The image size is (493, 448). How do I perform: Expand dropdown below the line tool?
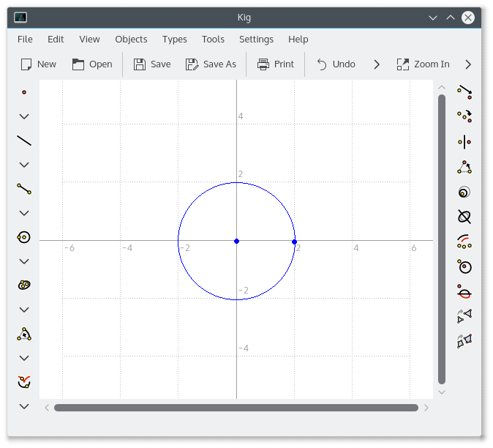point(24,165)
